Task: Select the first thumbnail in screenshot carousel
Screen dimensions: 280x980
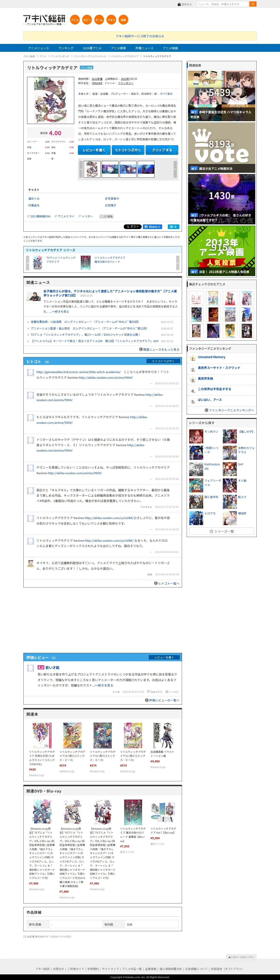Action: click(x=92, y=169)
